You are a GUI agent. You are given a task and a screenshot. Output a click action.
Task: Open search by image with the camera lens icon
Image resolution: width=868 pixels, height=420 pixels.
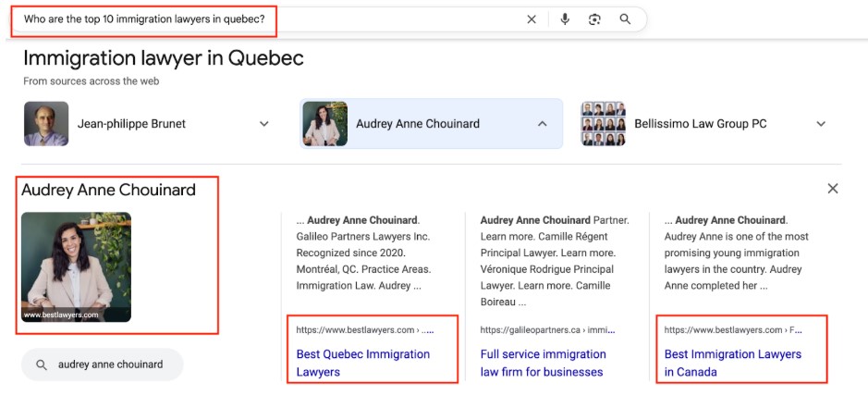594,19
